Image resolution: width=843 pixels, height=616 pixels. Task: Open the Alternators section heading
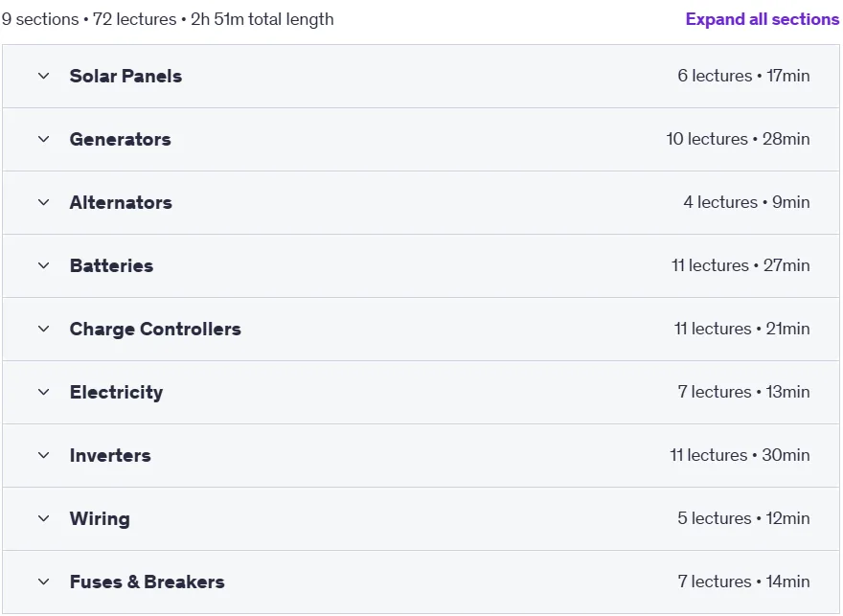click(121, 203)
